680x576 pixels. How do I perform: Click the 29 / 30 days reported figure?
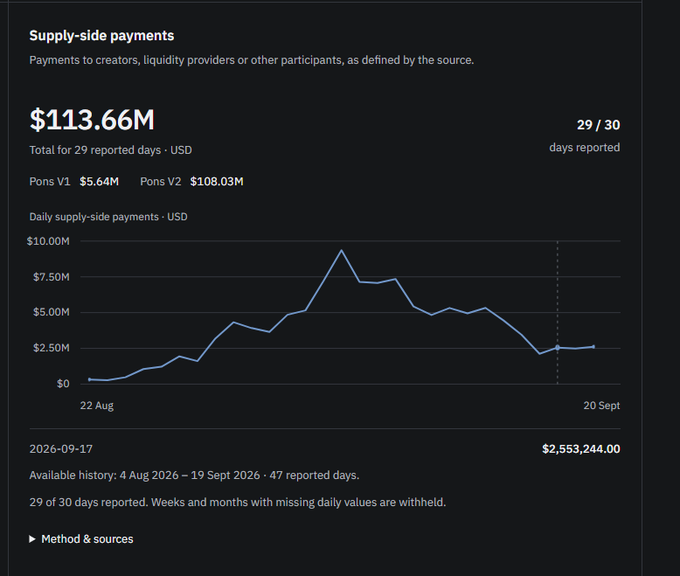click(x=598, y=125)
